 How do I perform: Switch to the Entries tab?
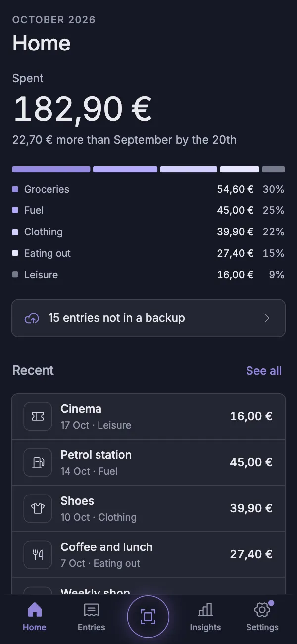tap(92, 617)
